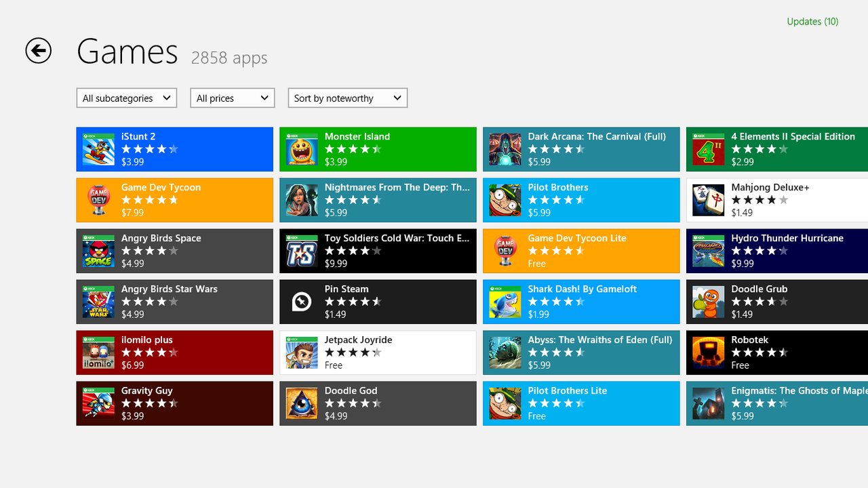The image size is (868, 488).
Task: Expand the Sort by noteworthy dropdown
Action: [x=348, y=98]
